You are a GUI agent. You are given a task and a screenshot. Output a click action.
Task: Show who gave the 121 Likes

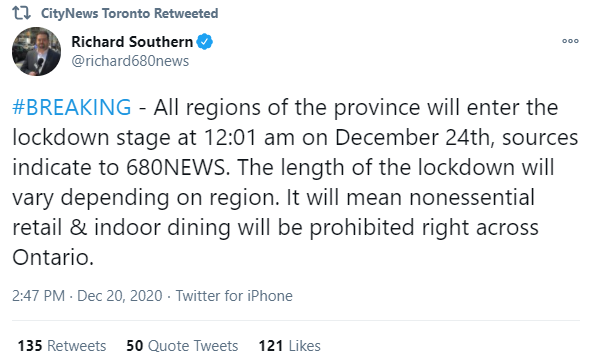pyautogui.click(x=290, y=346)
